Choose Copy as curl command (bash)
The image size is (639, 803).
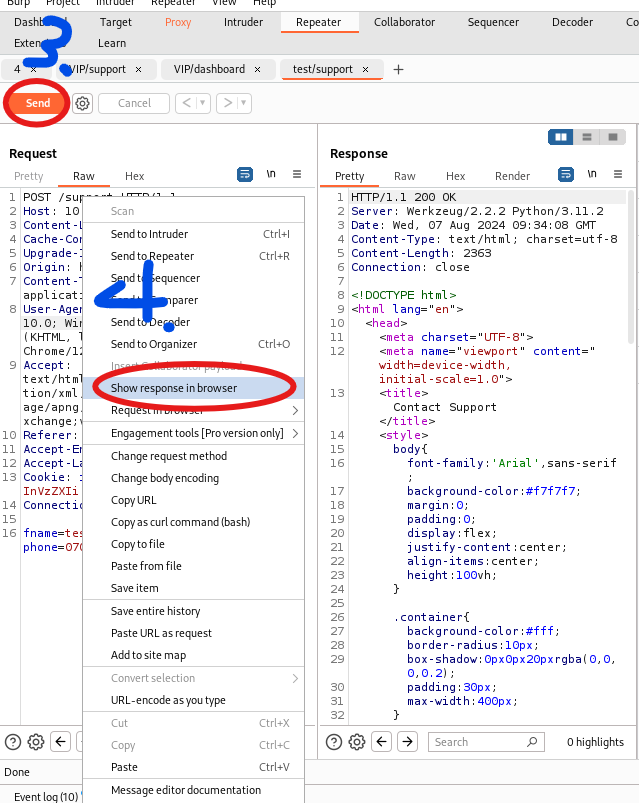(194, 522)
